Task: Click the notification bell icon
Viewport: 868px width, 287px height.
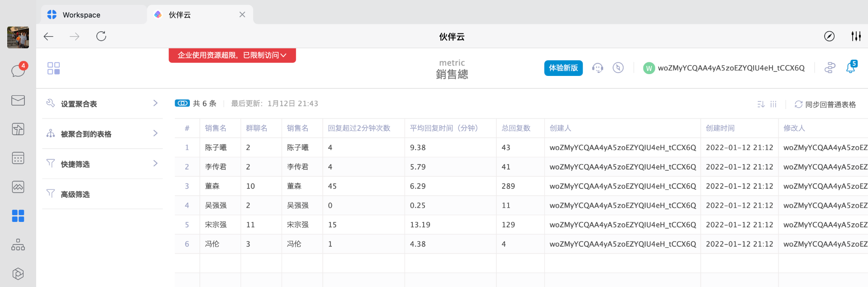Action: pyautogui.click(x=850, y=68)
